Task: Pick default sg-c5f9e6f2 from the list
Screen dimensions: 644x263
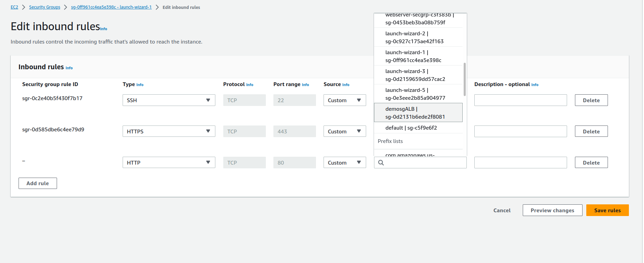Action: [x=411, y=128]
